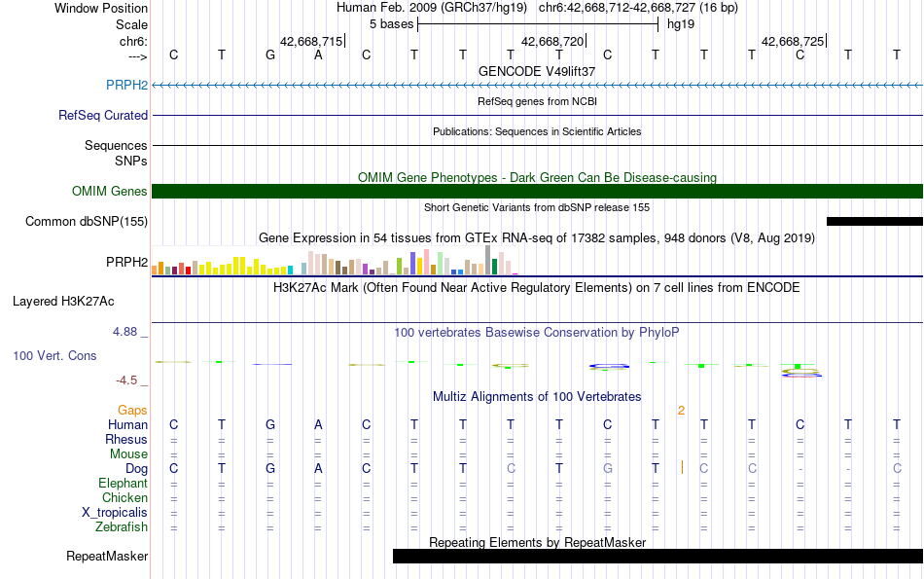
Task: Click the PRPH2 label of the GENCODE track
Action: pyautogui.click(x=126, y=85)
